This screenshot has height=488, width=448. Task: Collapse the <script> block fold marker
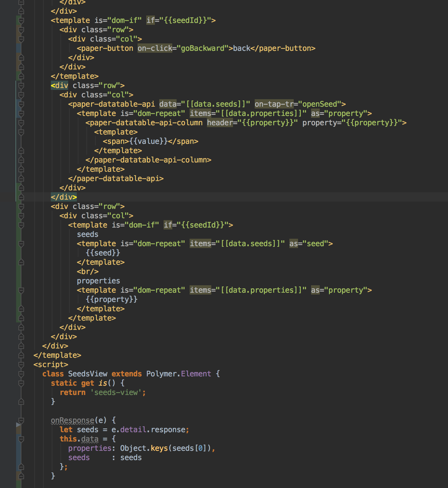point(21,365)
